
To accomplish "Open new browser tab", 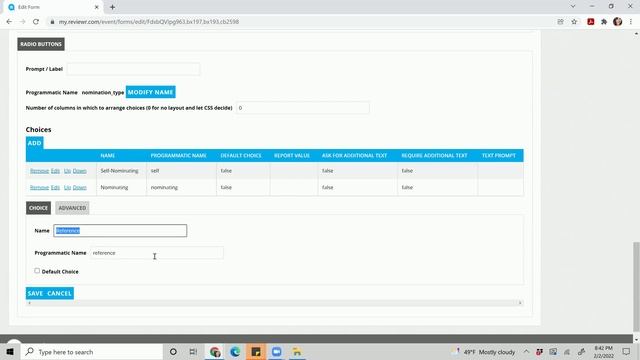I will coord(112,7).
